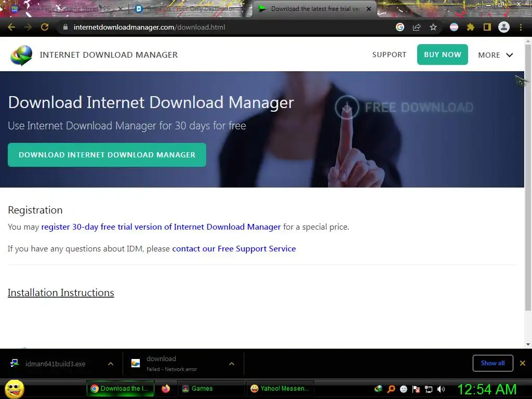Open the Yahoo! Messenger taskbar button
Image resolution: width=532 pixels, height=399 pixels.
coord(280,389)
